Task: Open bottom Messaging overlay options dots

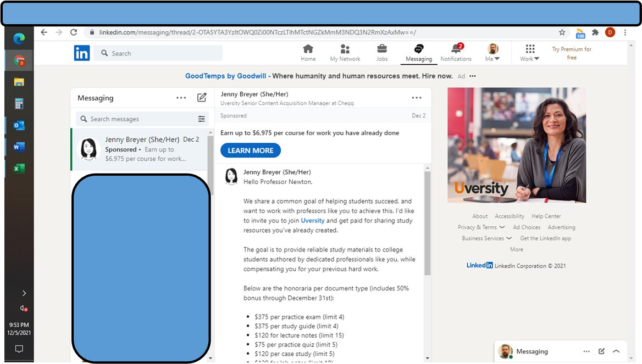Action: [x=586, y=351]
